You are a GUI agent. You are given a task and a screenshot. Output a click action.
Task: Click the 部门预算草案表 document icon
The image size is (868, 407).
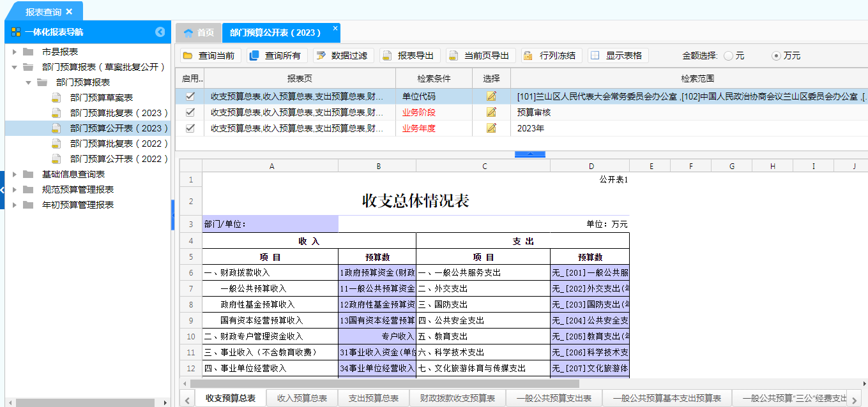56,98
